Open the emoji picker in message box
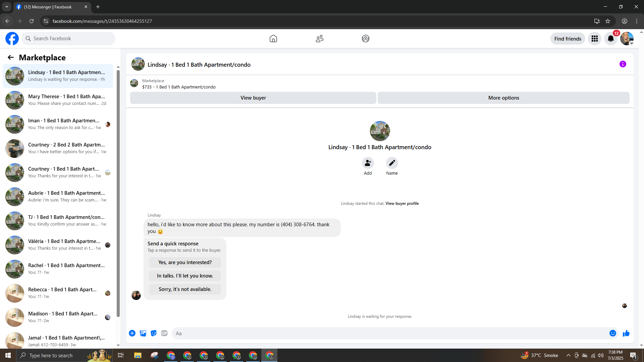644x362 pixels. (x=612, y=333)
